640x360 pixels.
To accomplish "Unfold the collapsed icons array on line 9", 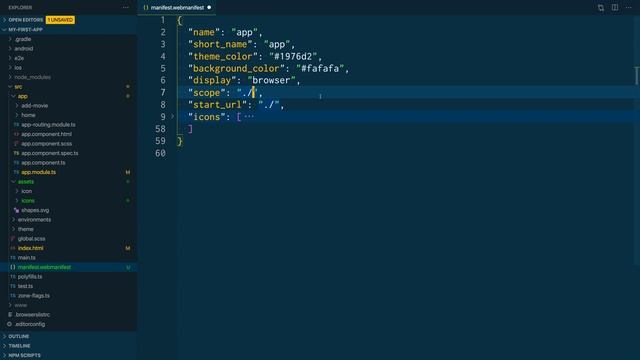I will pos(173,117).
